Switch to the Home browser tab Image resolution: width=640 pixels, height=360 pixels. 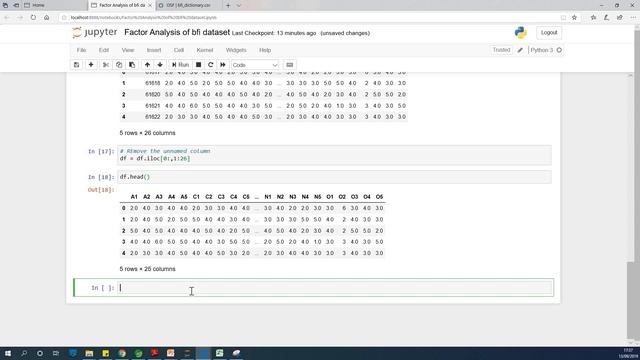[x=38, y=5]
